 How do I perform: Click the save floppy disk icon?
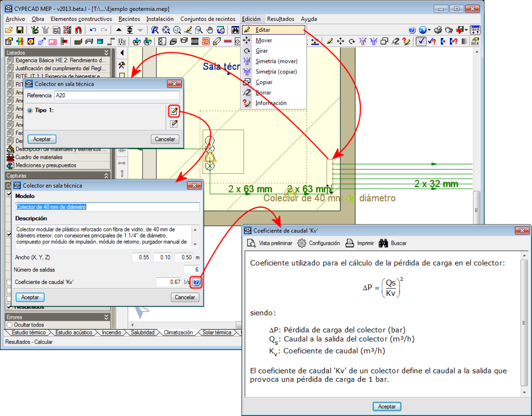(x=20, y=30)
